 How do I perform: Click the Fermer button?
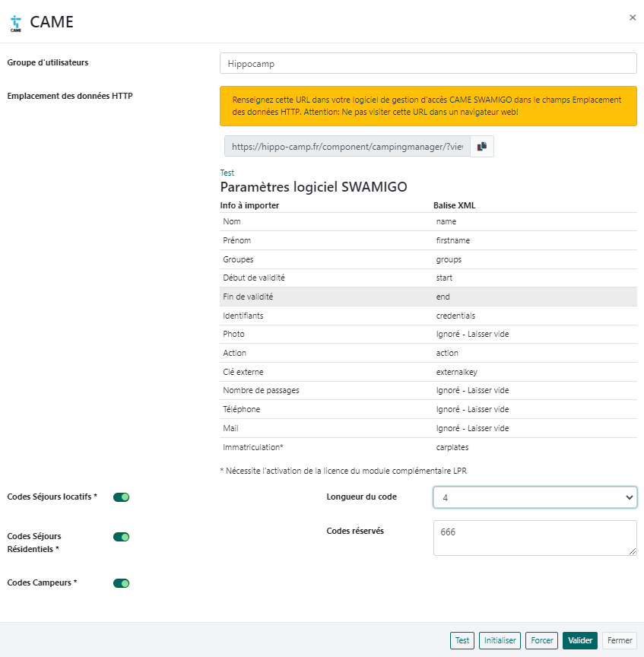click(x=620, y=641)
